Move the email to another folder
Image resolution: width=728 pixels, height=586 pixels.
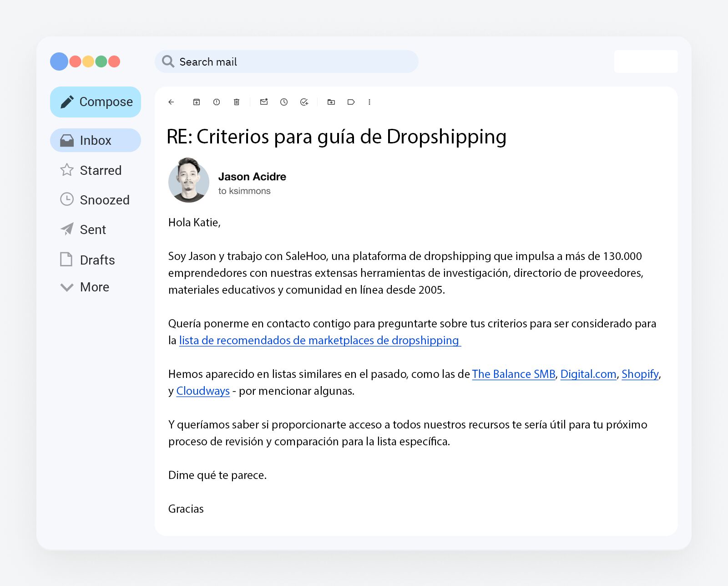[331, 102]
